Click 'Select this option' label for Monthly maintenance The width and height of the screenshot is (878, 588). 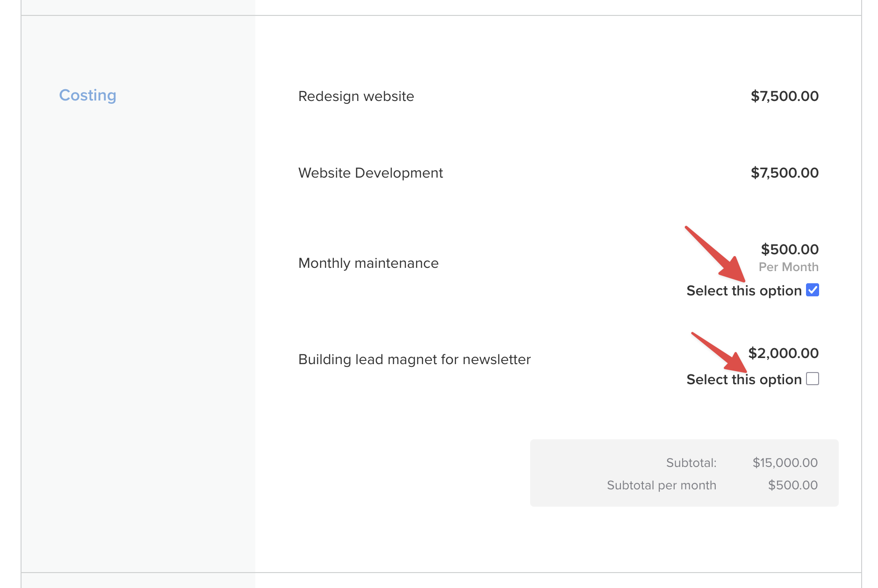(744, 291)
